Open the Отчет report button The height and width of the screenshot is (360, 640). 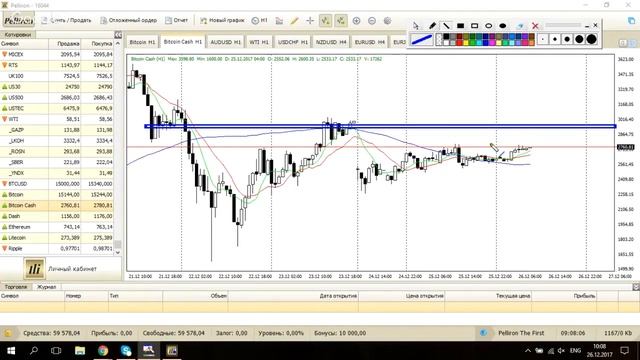176,20
